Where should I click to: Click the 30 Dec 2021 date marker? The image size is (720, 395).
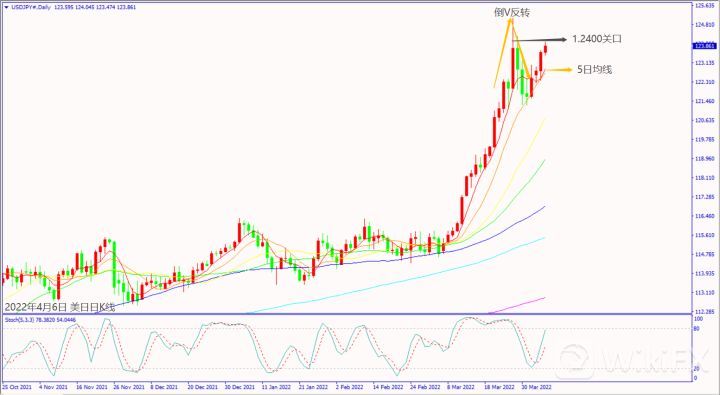[x=240, y=387]
